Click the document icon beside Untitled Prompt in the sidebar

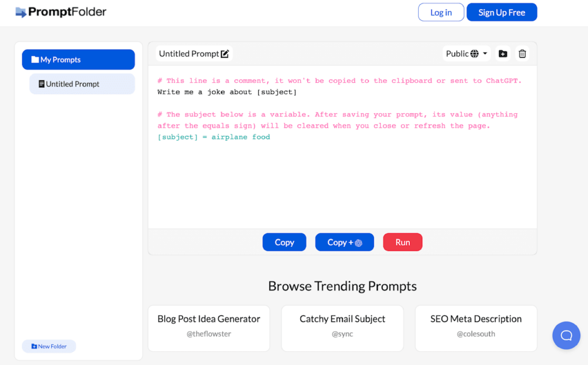pyautogui.click(x=41, y=84)
